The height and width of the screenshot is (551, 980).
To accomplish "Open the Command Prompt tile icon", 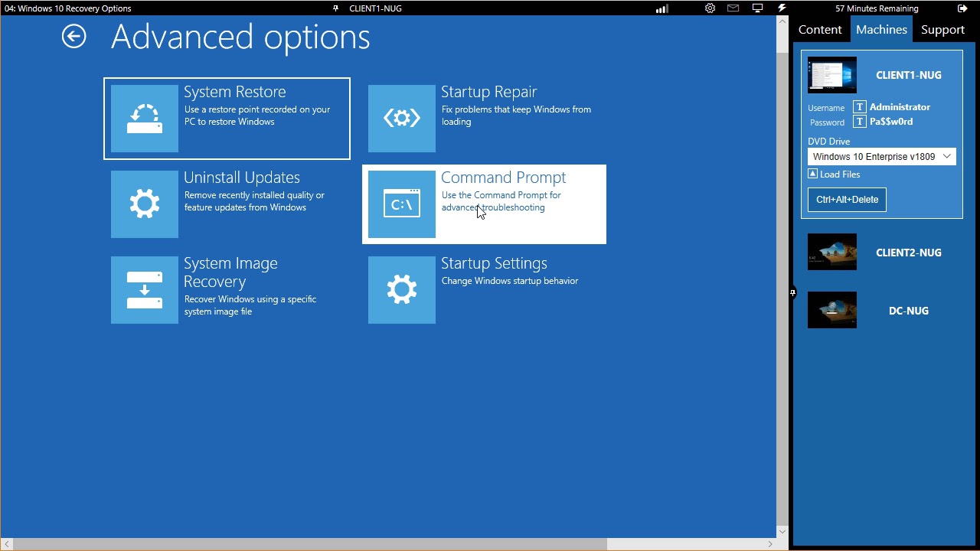I will pyautogui.click(x=402, y=204).
